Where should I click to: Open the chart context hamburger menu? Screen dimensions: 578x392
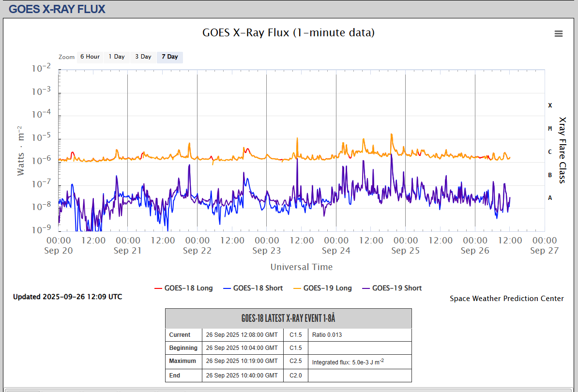pos(558,33)
